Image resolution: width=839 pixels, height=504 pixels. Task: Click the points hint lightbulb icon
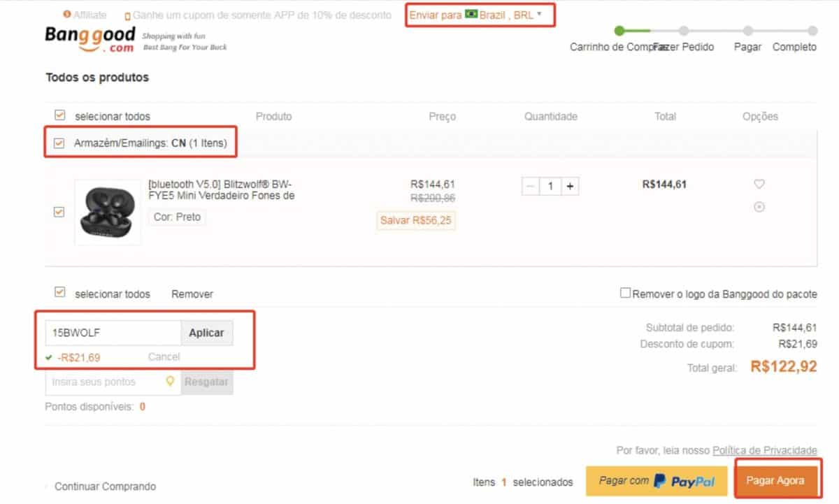point(169,382)
